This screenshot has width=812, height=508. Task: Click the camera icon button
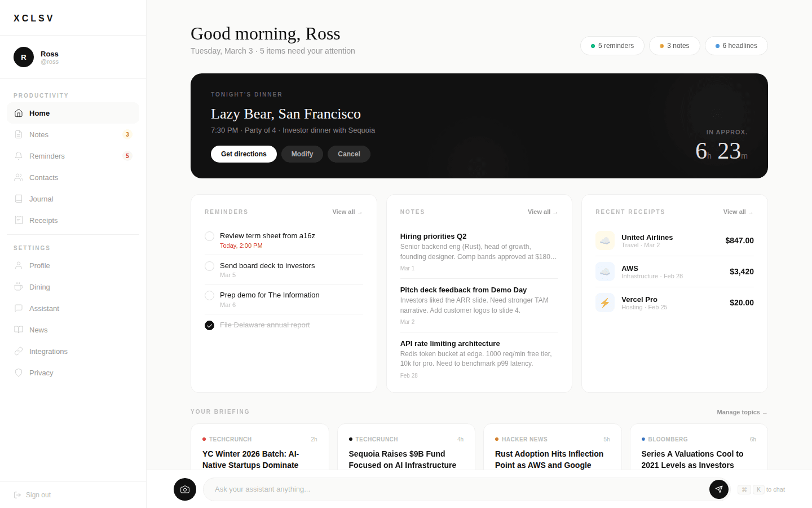185,489
